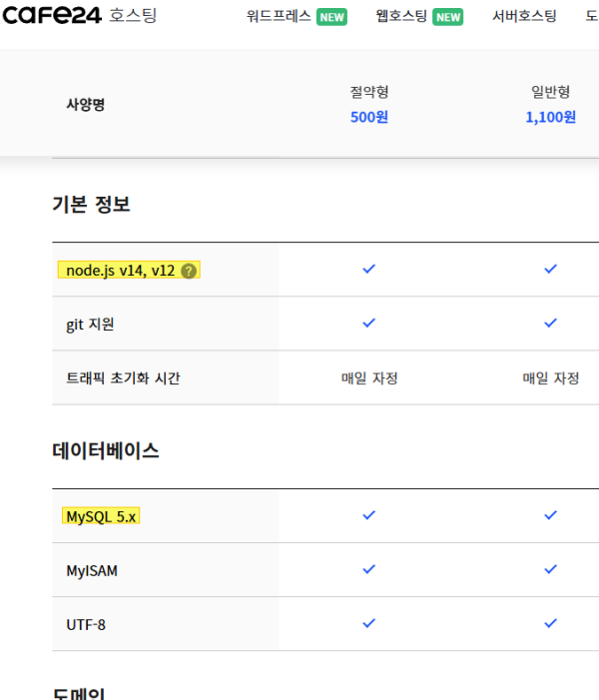The image size is (599, 700).
Task: Click the 일반형 checkmark for git 지원
Action: click(550, 324)
